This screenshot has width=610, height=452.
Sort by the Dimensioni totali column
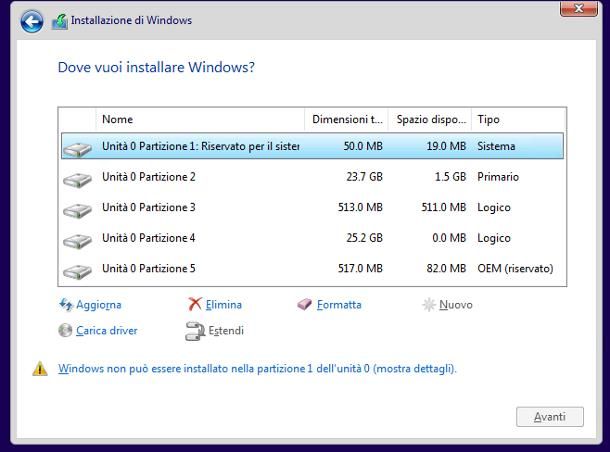346,120
